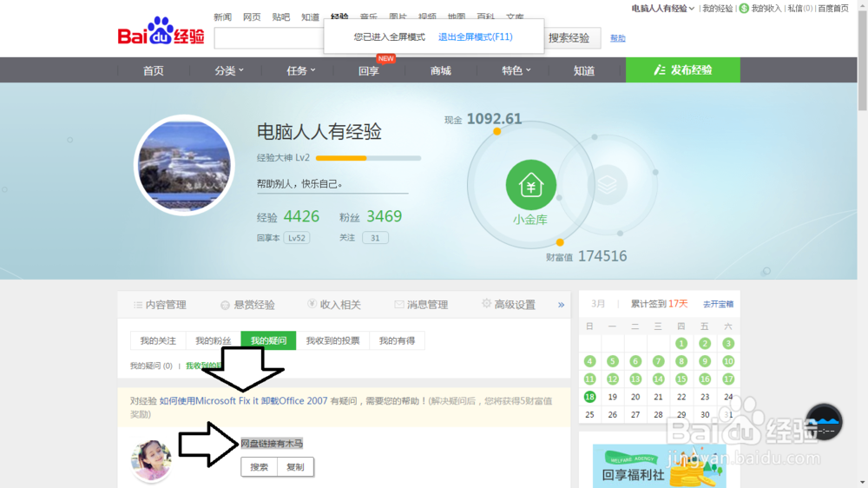Image resolution: width=868 pixels, height=488 pixels.
Task: Click the experience level progress bar
Action: click(x=368, y=158)
